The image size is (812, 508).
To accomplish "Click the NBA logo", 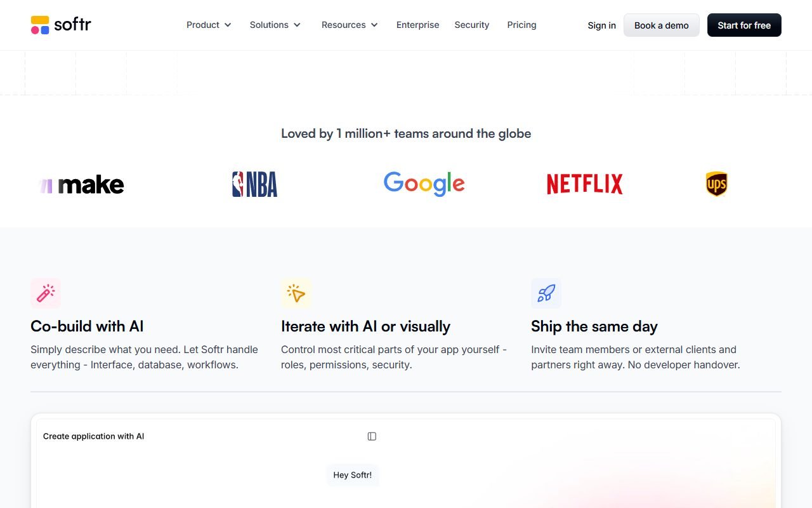I will point(254,184).
